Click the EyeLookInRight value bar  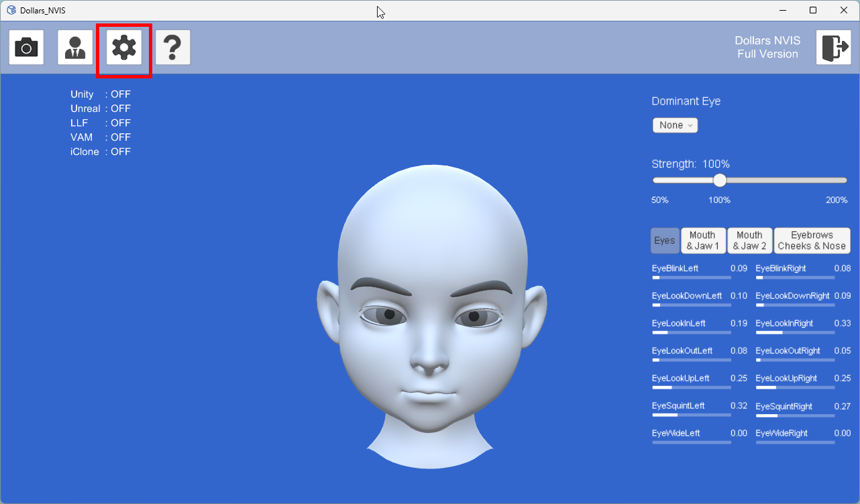point(795,332)
